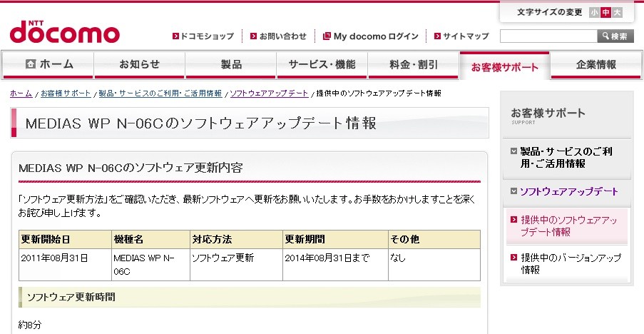The height and width of the screenshot is (334, 644).
Task: Open sidebar 製品・サービスのご利用・ご活用情報 item
Action: click(566, 157)
